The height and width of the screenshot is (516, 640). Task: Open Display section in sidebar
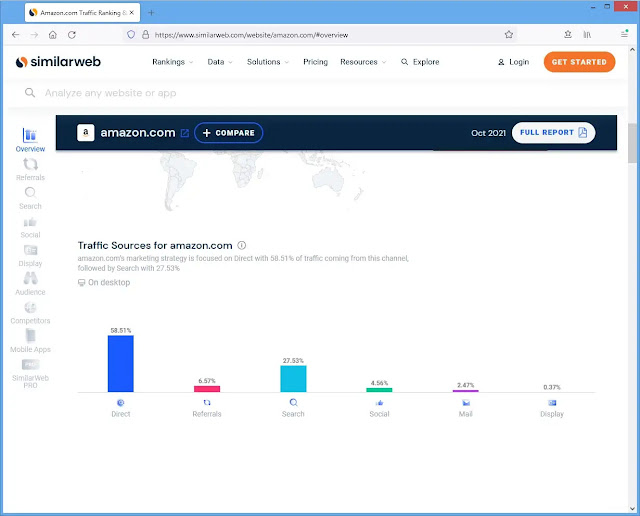point(30,256)
